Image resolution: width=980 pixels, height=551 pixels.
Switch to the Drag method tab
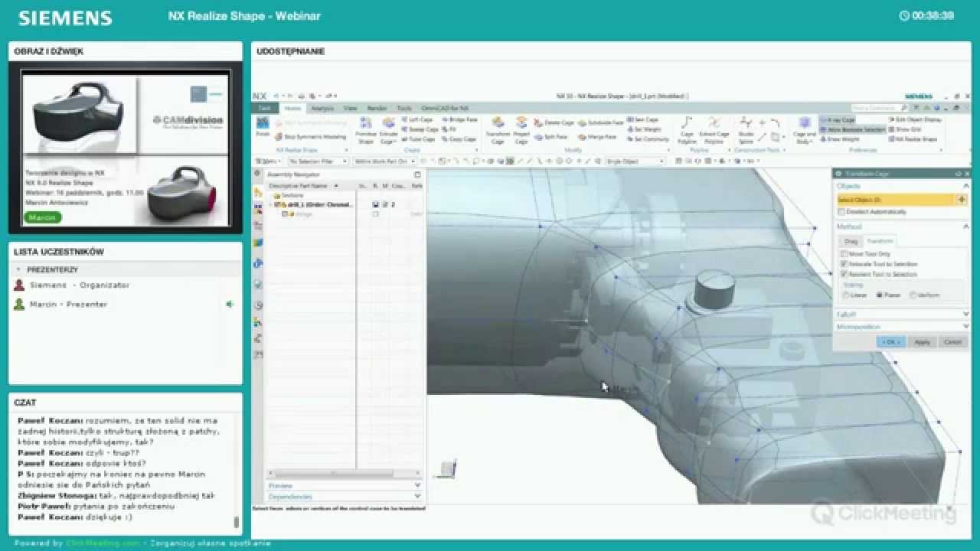click(851, 241)
